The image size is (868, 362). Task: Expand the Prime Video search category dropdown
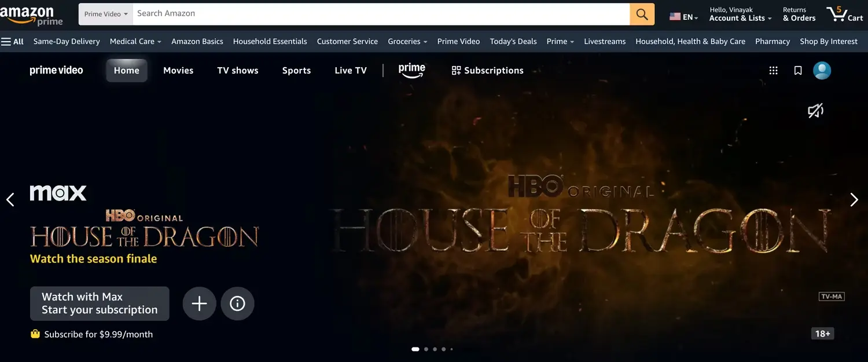pos(106,14)
